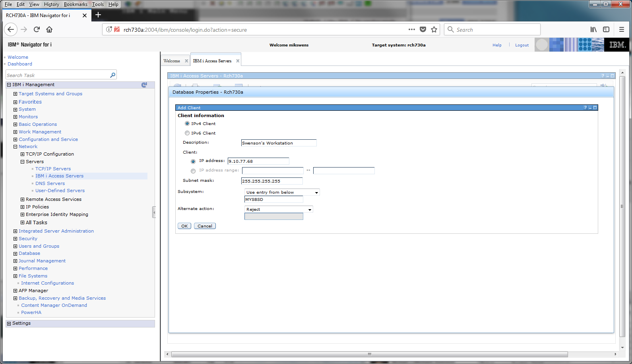Open help for the Add Client panel
632x364 pixels.
pyautogui.click(x=585, y=108)
